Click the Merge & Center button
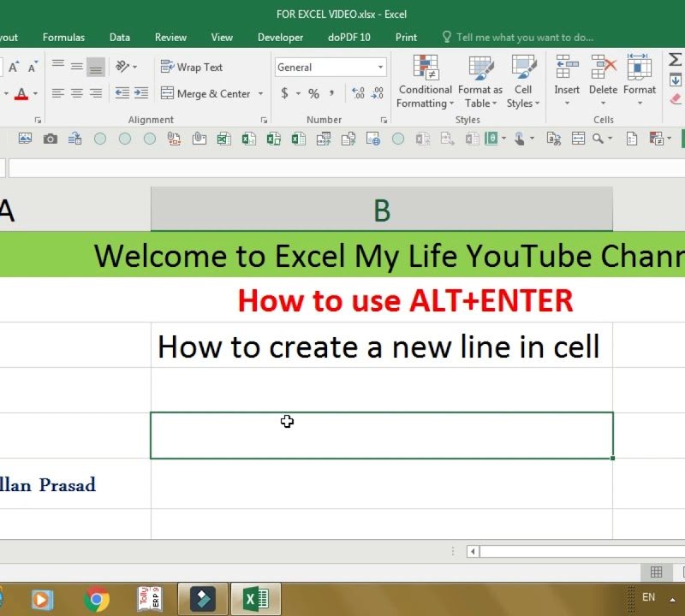685x616 pixels. pyautogui.click(x=205, y=93)
